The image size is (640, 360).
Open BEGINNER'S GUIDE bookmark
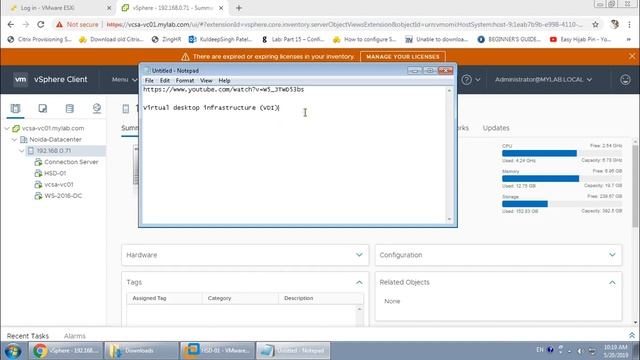pyautogui.click(x=509, y=39)
